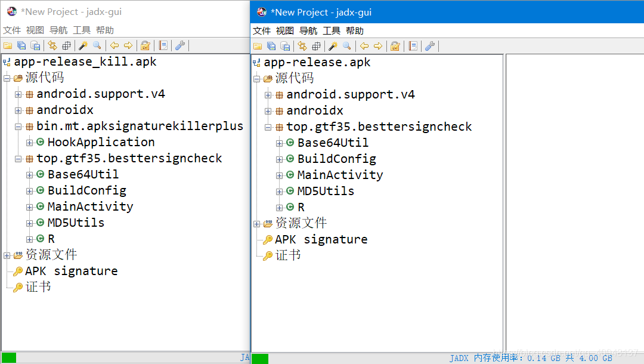The image size is (644, 364).
Task: Go back arrow in left window toolbar
Action: 114,45
